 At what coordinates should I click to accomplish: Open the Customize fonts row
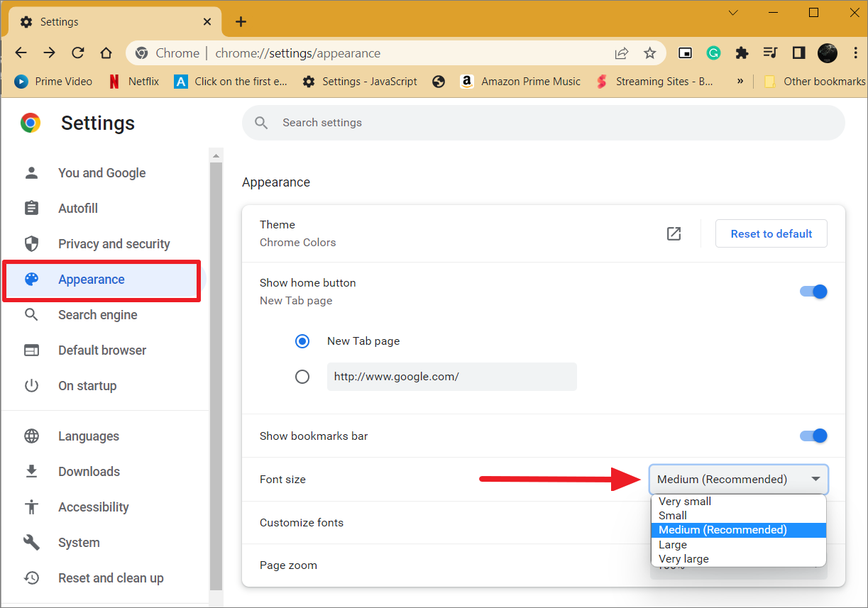(x=544, y=523)
